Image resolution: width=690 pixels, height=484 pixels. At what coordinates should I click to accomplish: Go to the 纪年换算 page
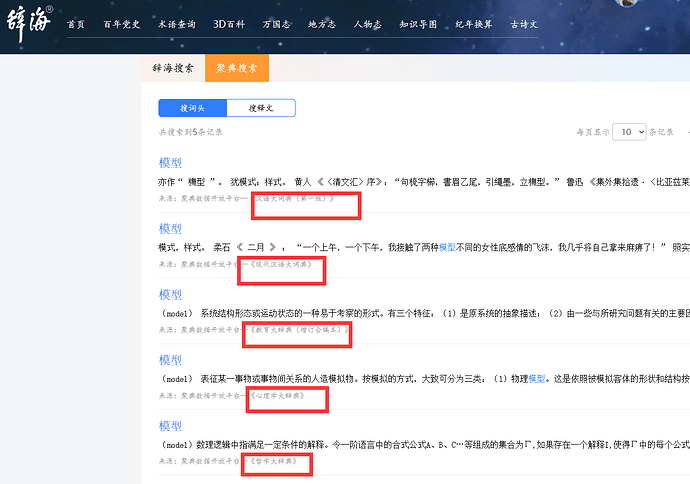point(475,22)
